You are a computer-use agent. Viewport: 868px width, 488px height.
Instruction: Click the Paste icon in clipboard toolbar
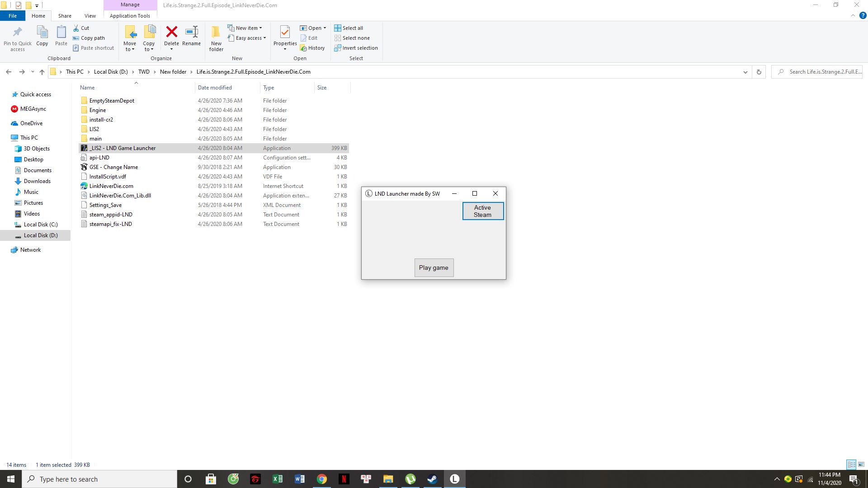[x=60, y=38]
